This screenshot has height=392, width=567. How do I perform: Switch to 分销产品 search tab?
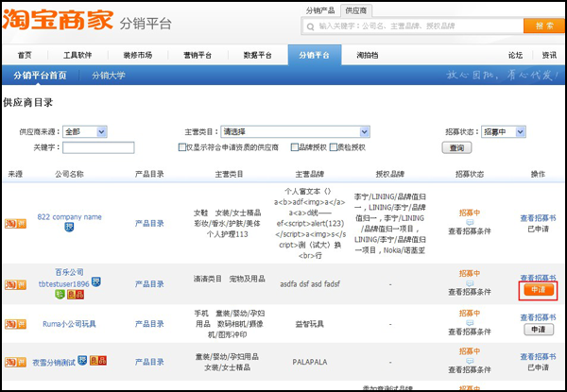[x=320, y=10]
